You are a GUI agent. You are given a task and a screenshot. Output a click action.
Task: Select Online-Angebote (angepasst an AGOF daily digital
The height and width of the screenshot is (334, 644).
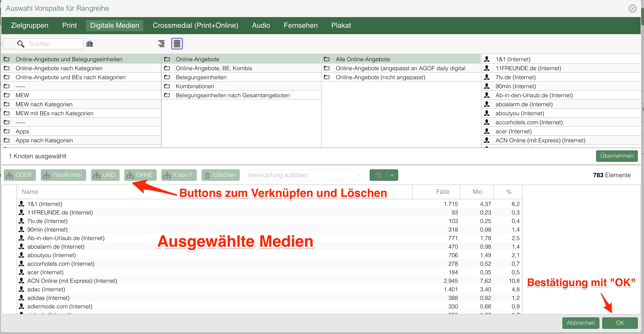point(401,68)
